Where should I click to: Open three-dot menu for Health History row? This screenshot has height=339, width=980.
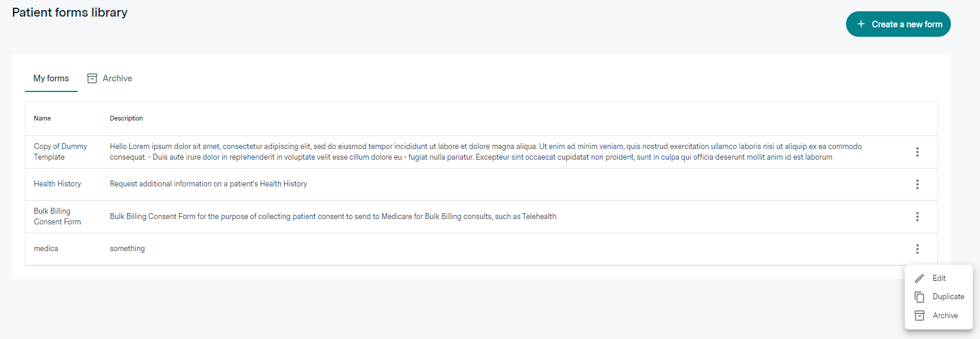[917, 185]
